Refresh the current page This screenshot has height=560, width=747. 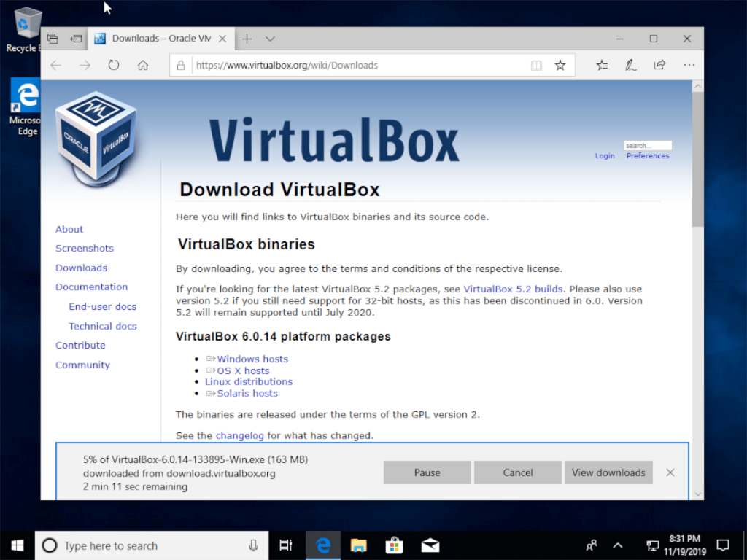click(114, 65)
